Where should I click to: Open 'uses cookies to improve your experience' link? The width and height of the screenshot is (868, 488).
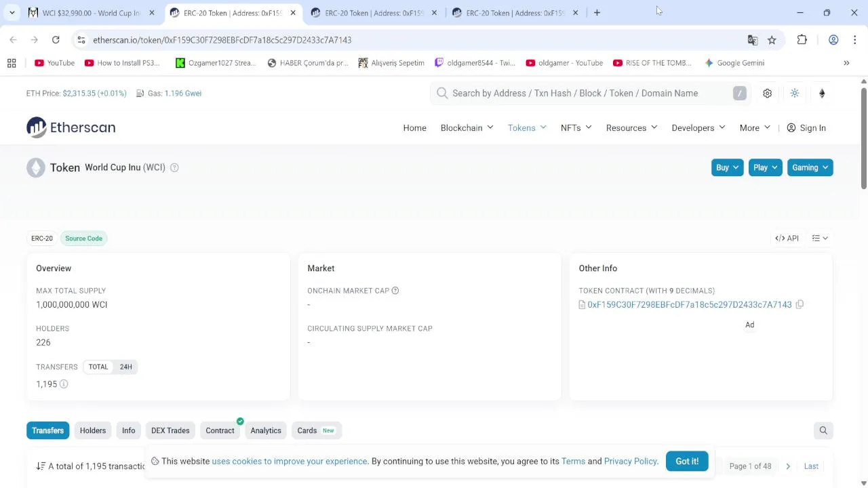click(x=290, y=462)
